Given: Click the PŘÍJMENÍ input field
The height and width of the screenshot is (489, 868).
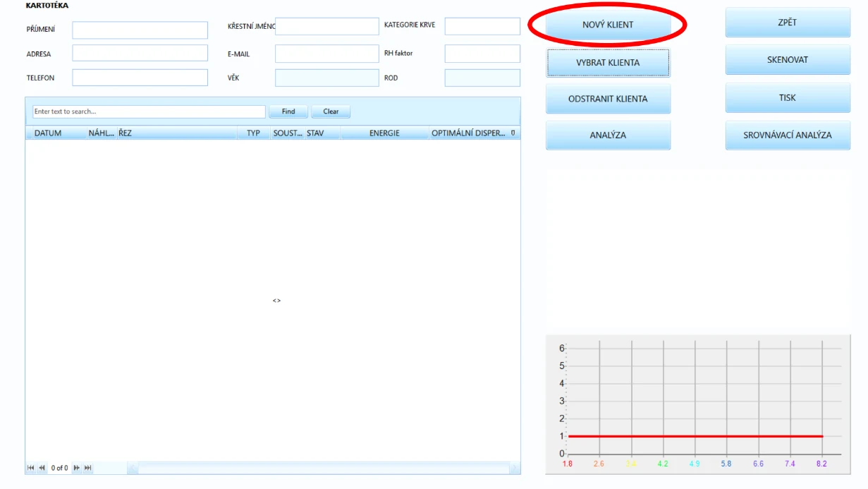Looking at the screenshot, I should click(x=140, y=30).
